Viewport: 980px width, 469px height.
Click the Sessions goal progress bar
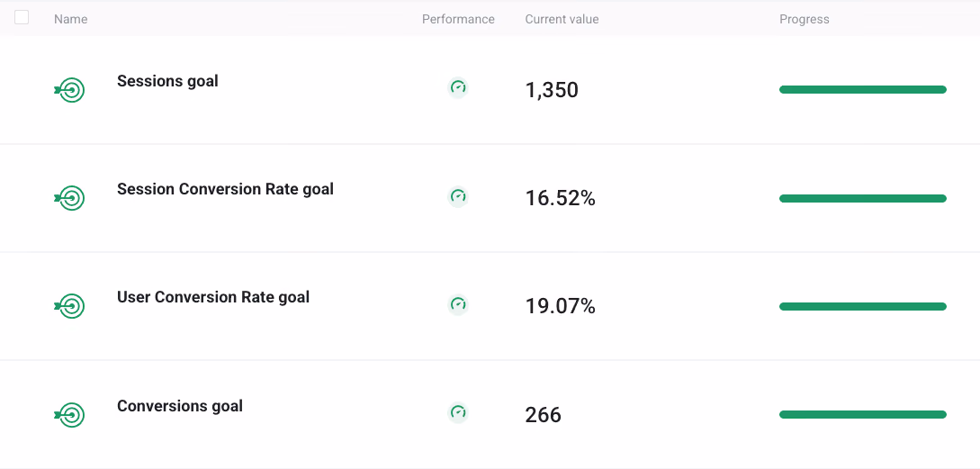[863, 90]
